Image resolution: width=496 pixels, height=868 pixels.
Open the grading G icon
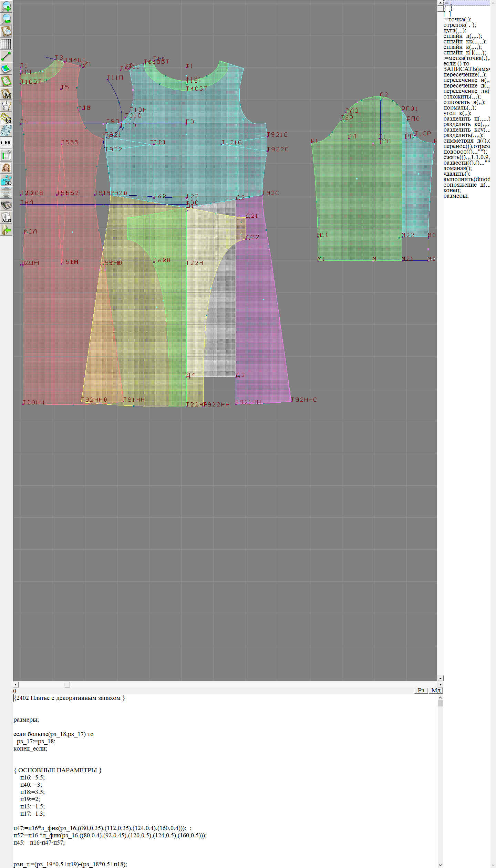(x=6, y=118)
